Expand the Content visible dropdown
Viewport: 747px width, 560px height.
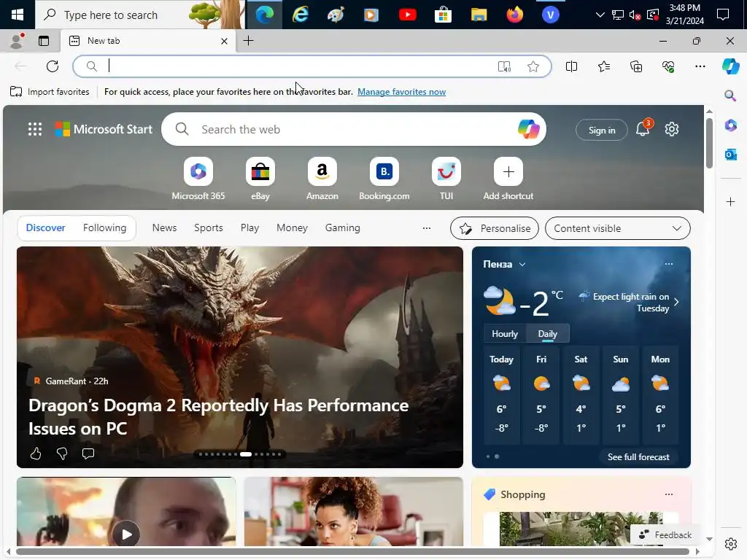coord(617,228)
